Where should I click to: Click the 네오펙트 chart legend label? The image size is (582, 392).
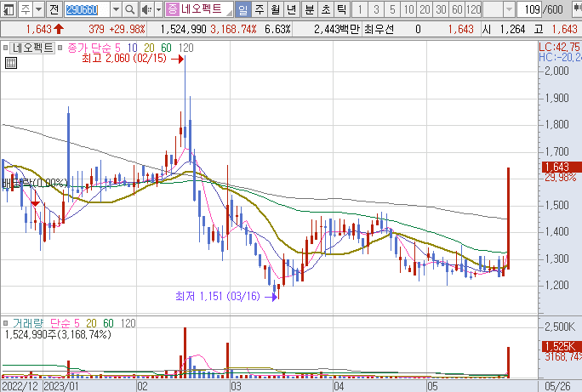[32, 48]
